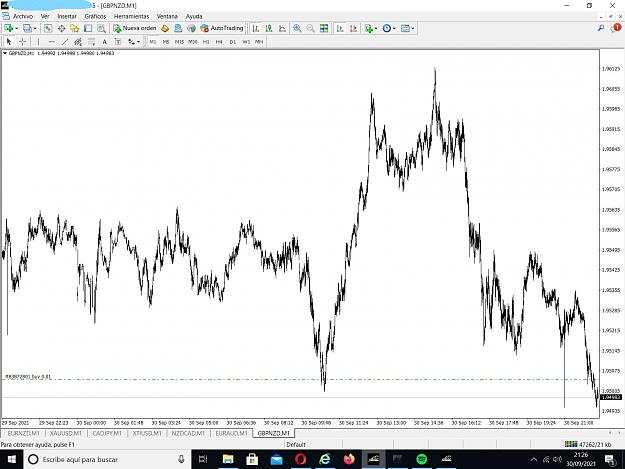This screenshot has height=469, width=625.
Task: Open Firefox from the taskbar
Action: point(349,459)
